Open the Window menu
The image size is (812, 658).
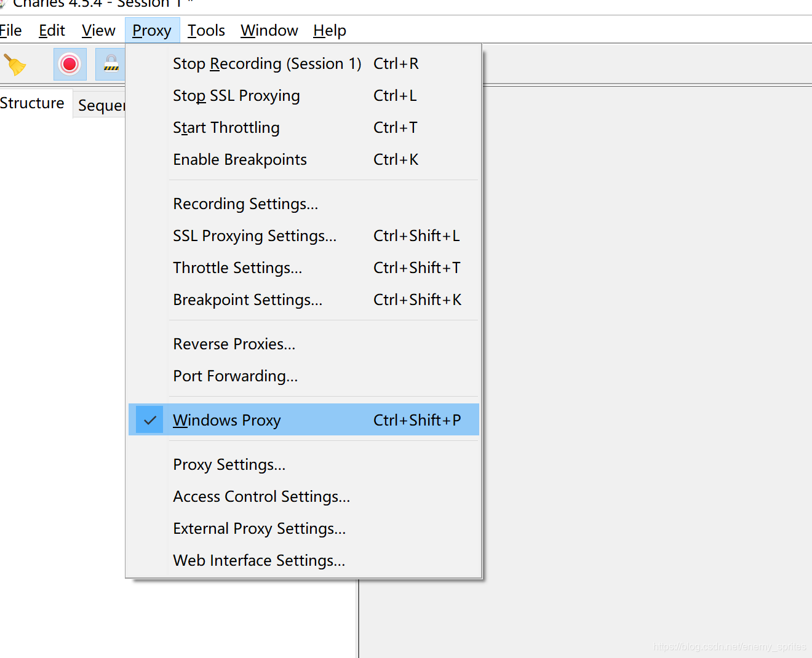point(269,31)
